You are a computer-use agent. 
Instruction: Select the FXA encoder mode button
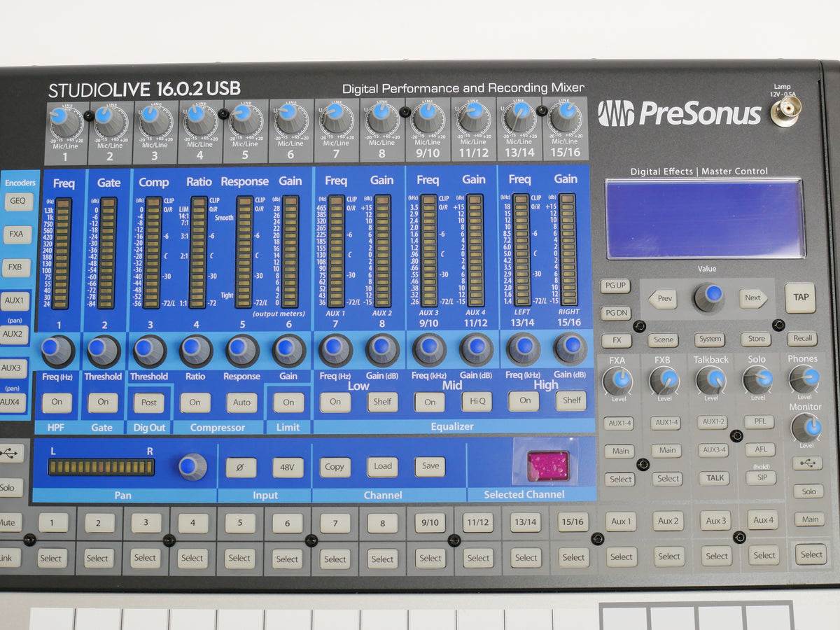17,234
